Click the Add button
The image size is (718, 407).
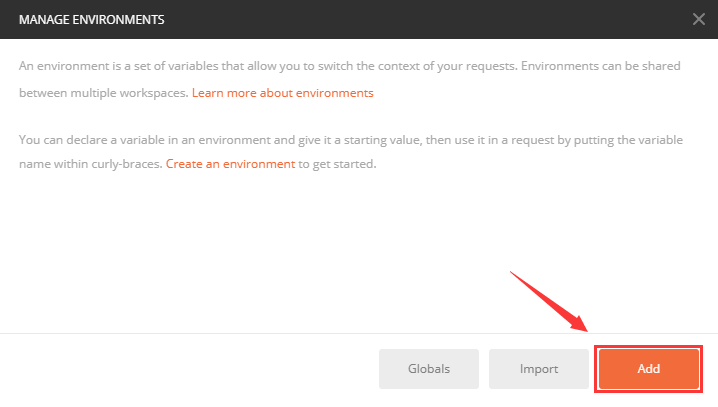(x=648, y=369)
